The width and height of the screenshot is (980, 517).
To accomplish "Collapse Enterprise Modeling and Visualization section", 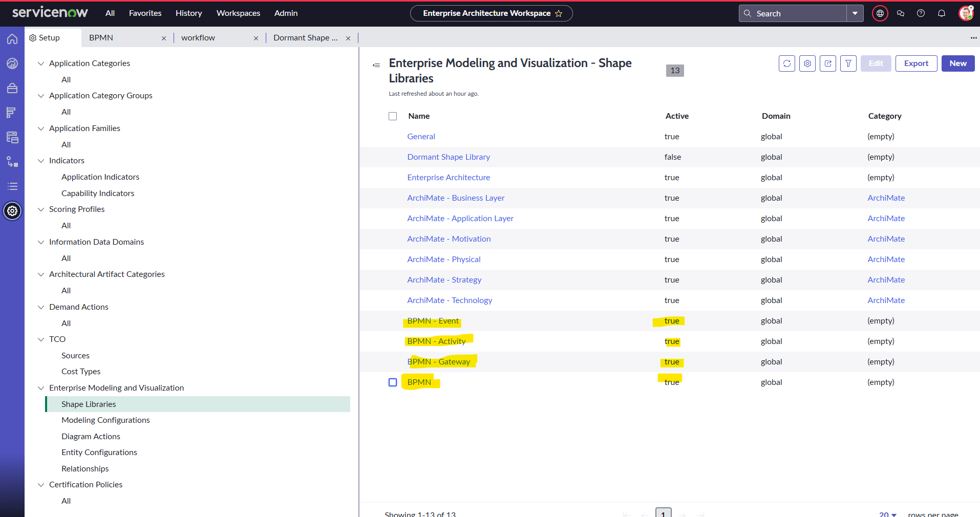I will click(x=41, y=388).
